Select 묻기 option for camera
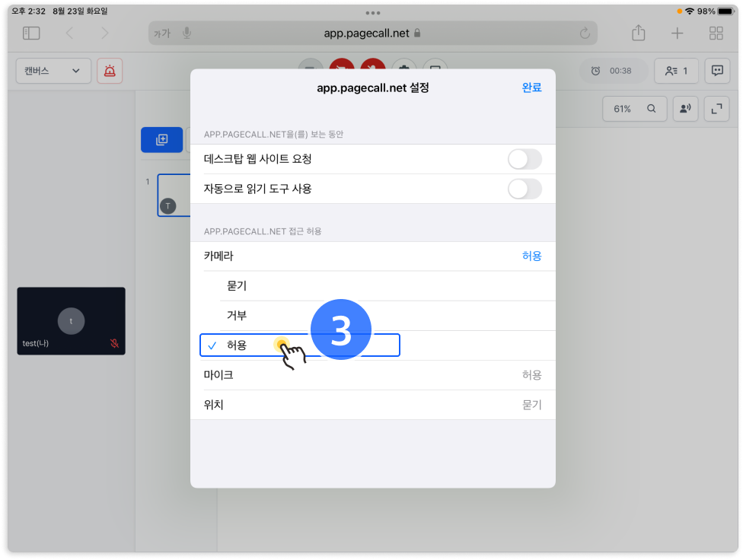 click(373, 286)
